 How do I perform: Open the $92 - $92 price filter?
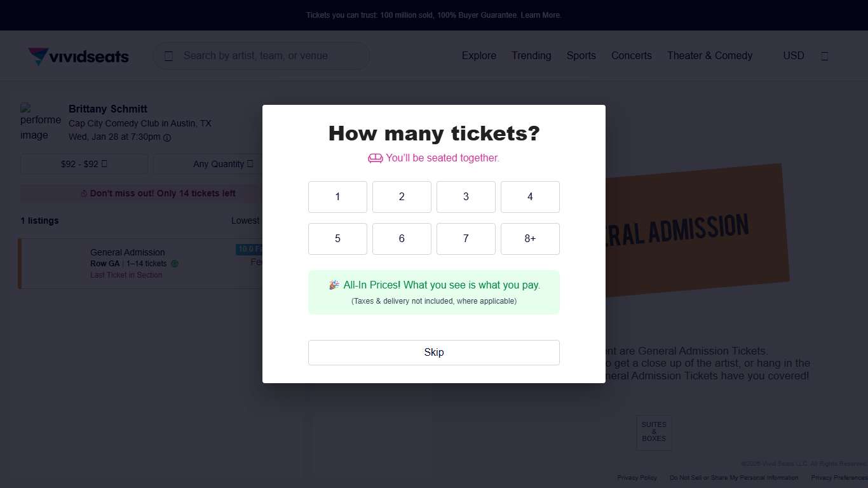(84, 164)
